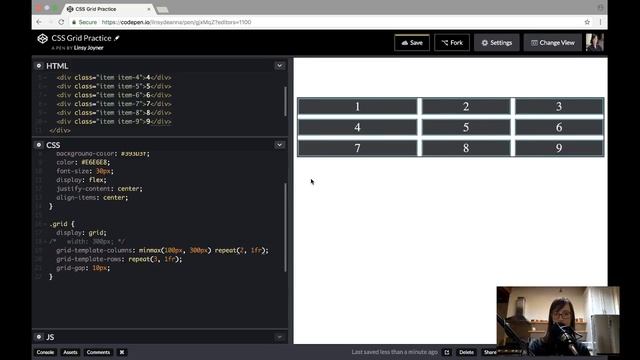
Task: Expand the HTML panel dropdown arrow
Action: click(280, 66)
